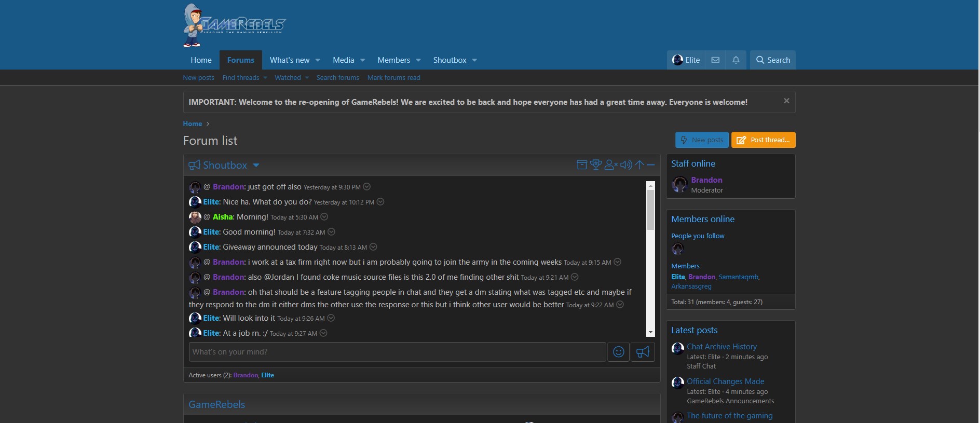This screenshot has height=423, width=980.
Task: Open the shoutbox trophy top posters icon
Action: pyautogui.click(x=596, y=165)
